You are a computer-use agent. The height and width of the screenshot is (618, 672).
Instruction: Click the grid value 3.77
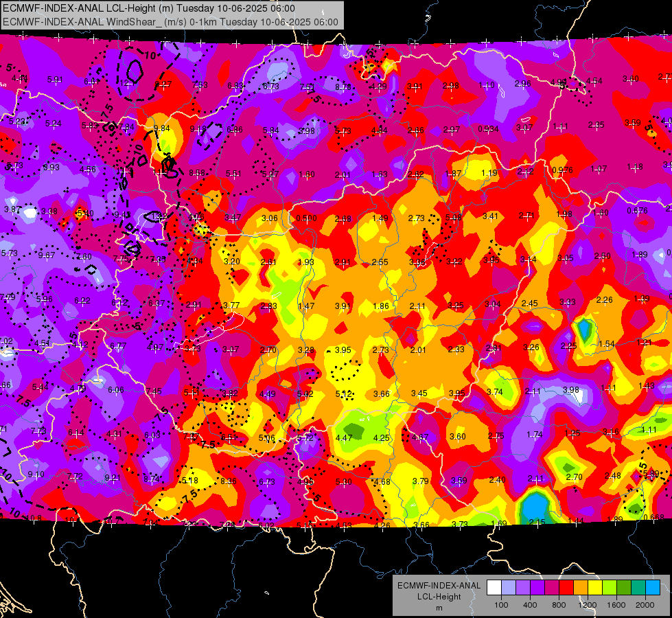(x=231, y=306)
